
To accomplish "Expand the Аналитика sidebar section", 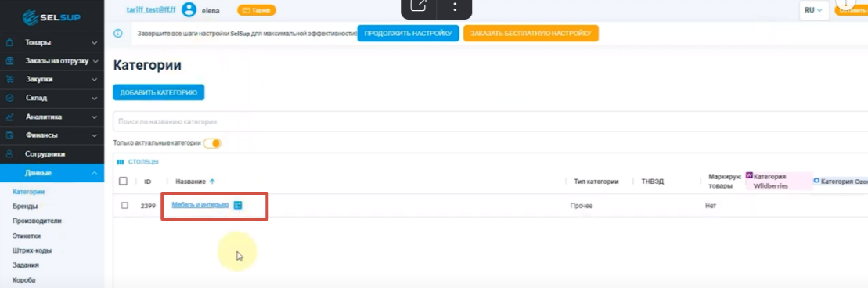I will (52, 117).
